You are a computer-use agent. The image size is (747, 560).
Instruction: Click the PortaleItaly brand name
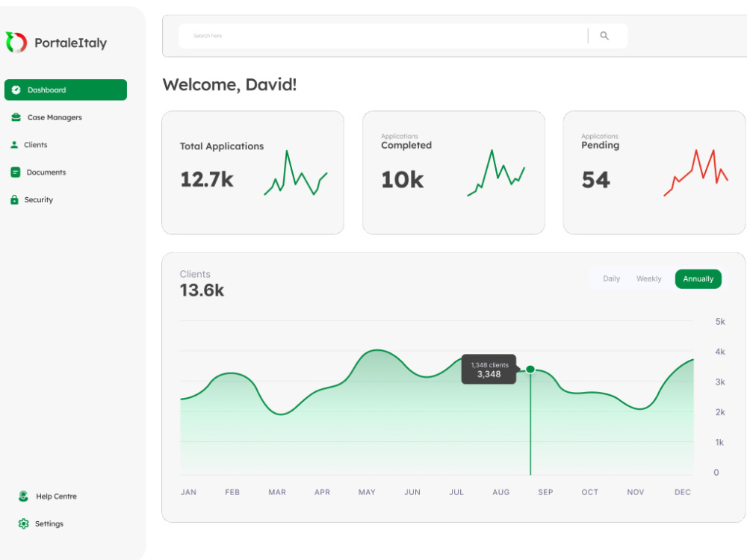coord(70,43)
